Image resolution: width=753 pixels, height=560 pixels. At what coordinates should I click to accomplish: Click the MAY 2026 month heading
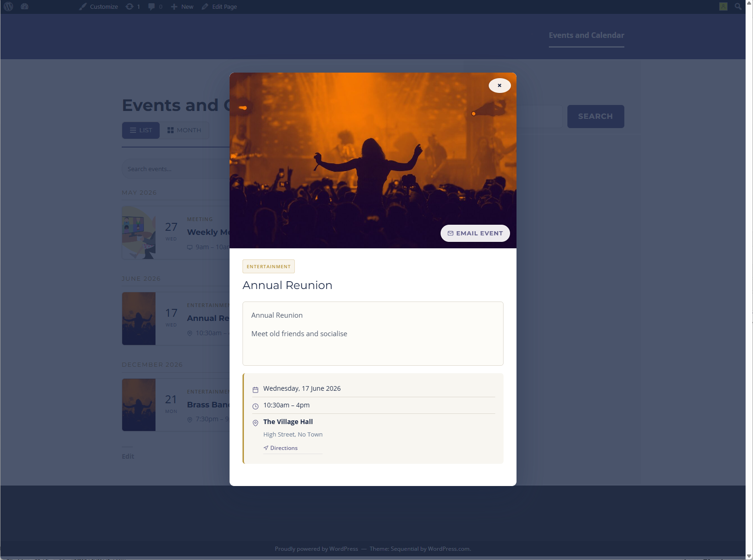[x=139, y=193]
